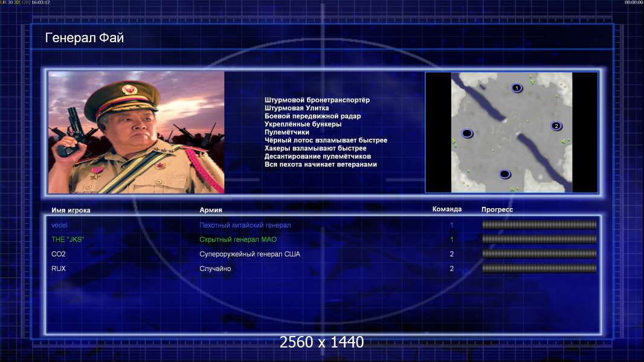Click the Команда column header
Viewport: 644px width, 362px height.
(x=447, y=209)
